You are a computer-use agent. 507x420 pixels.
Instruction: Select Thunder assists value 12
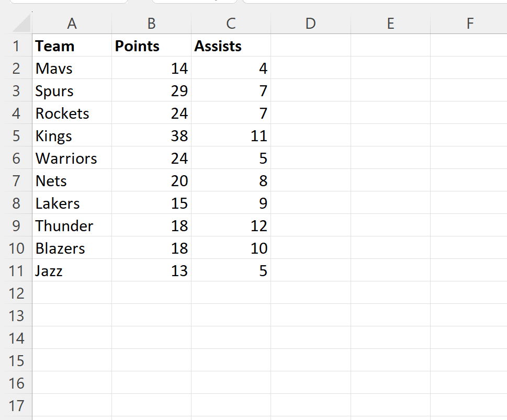tap(231, 226)
